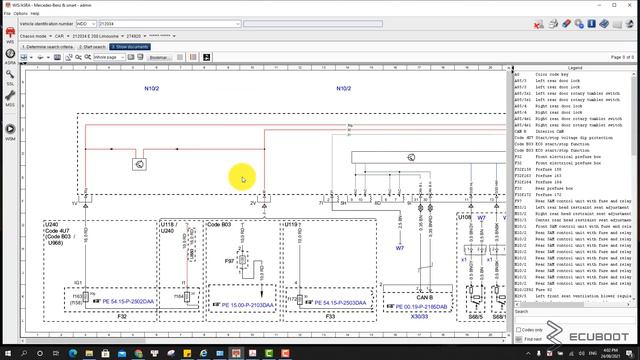The width and height of the screenshot is (640, 360).
Task: Expand the arrow next to print toolbar icon
Action: click(48, 58)
